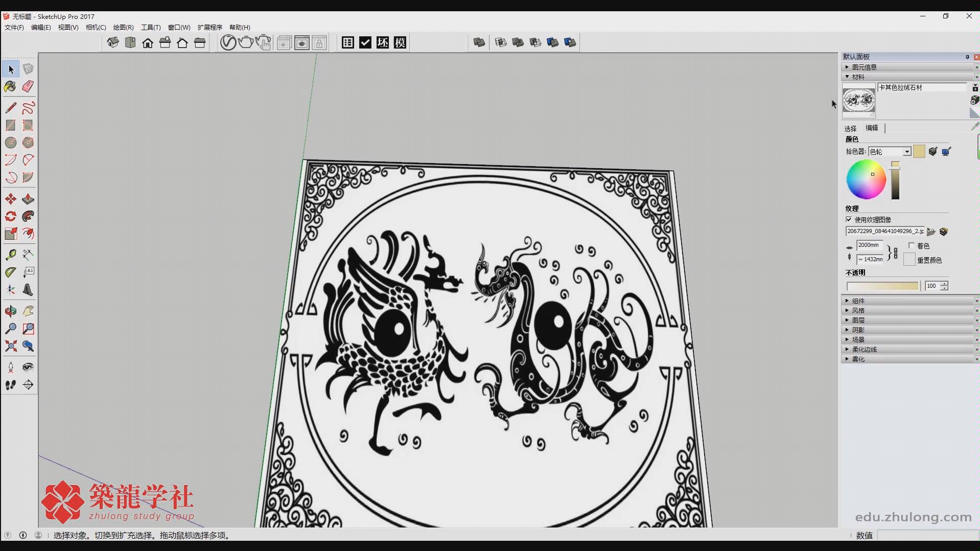Screen dimensions: 980x551
Task: Create new material icon
Action: [x=975, y=100]
